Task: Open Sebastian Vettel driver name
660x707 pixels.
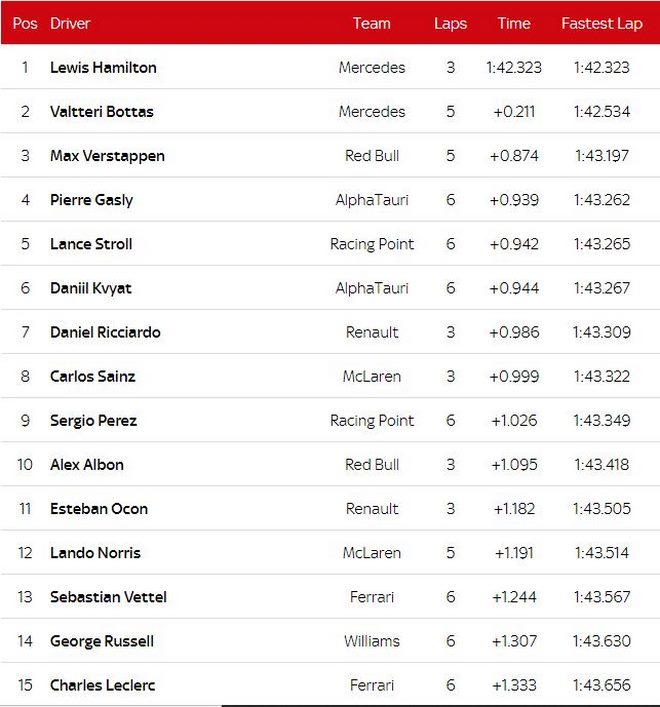Action: [108, 597]
